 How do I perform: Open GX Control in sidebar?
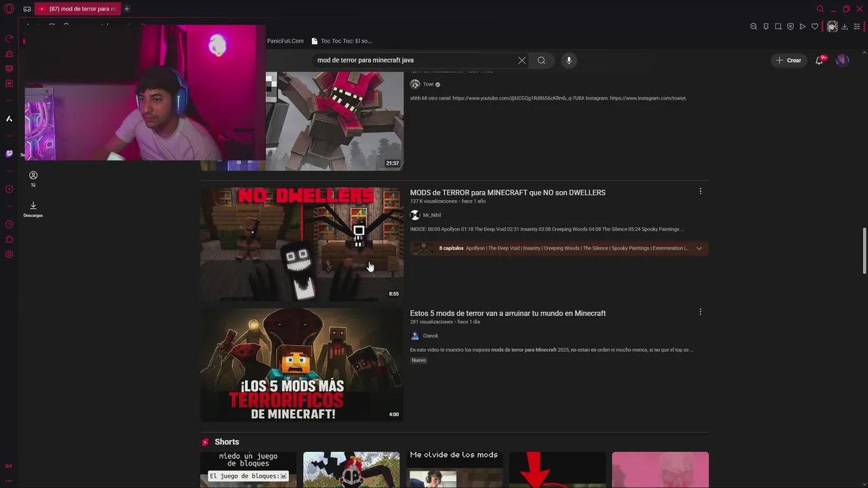point(9,39)
